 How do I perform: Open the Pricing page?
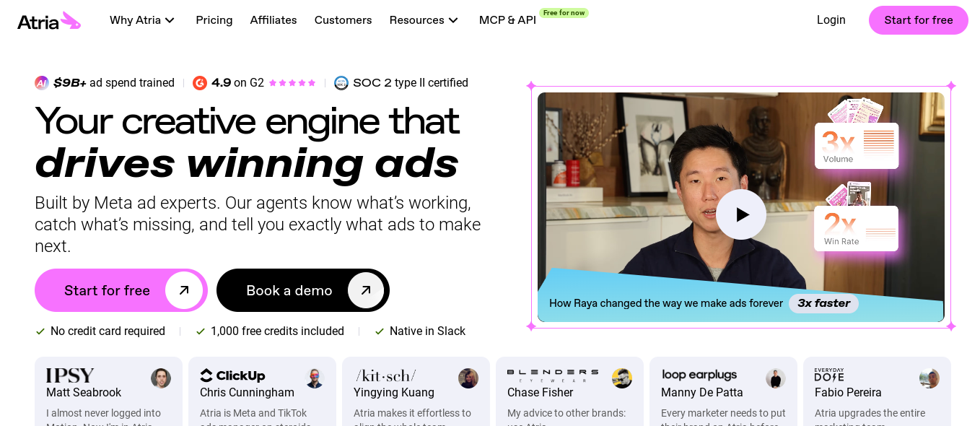click(214, 20)
